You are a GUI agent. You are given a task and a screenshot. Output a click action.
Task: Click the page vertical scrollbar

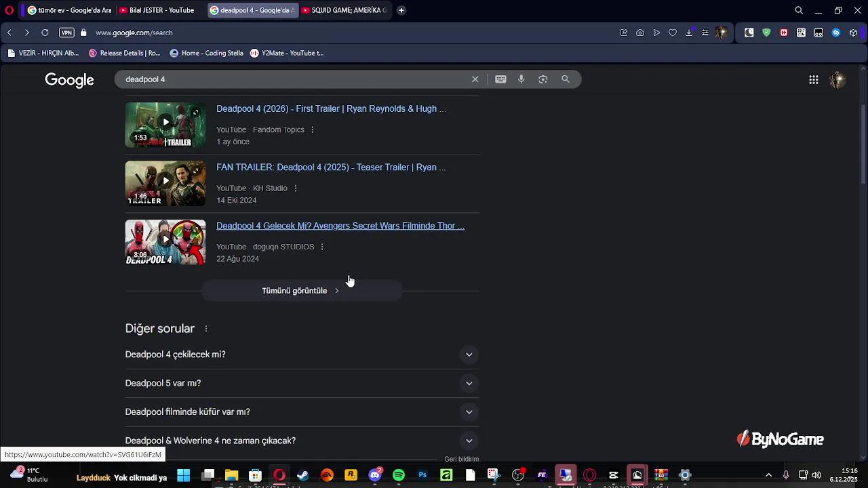coord(863,144)
